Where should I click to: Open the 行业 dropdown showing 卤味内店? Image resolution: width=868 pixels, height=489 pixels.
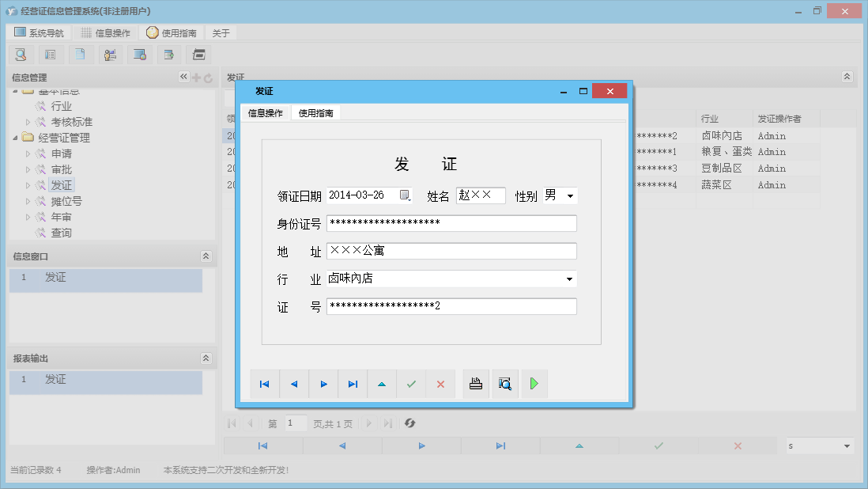coord(569,279)
